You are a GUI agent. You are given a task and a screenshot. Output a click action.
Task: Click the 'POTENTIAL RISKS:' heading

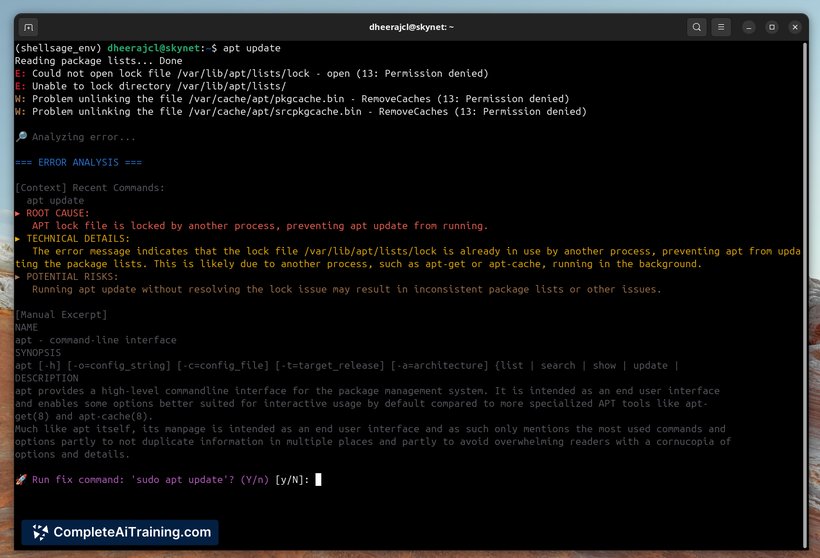(72, 277)
